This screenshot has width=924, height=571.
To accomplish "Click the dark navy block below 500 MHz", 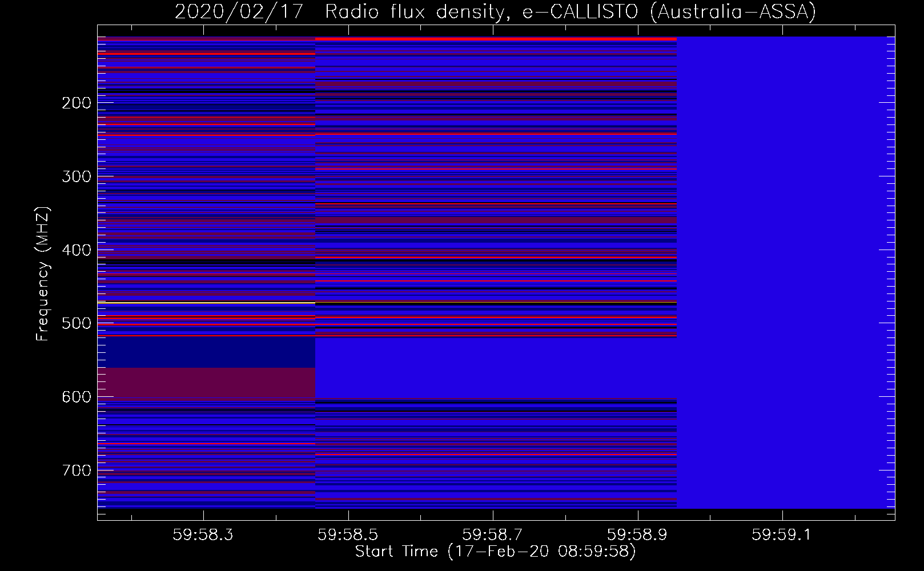I will pos(206,353).
